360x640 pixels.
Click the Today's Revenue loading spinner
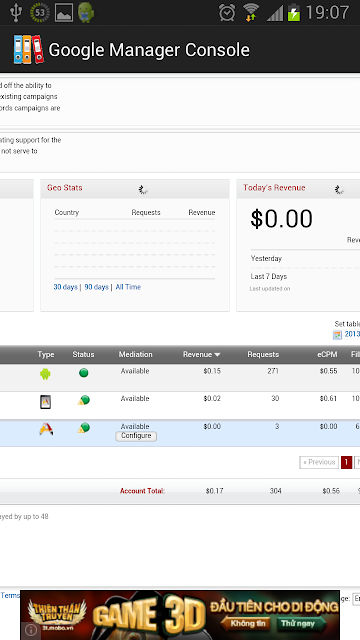point(339,189)
